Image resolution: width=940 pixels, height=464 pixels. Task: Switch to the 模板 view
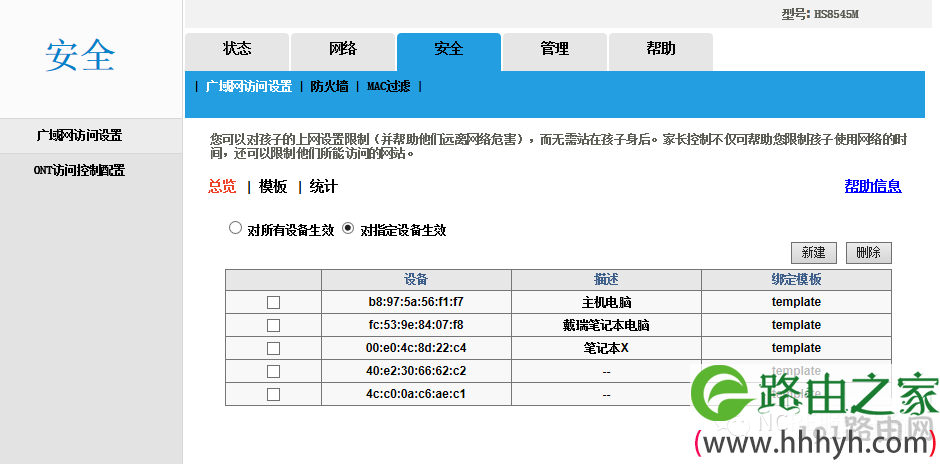273,187
